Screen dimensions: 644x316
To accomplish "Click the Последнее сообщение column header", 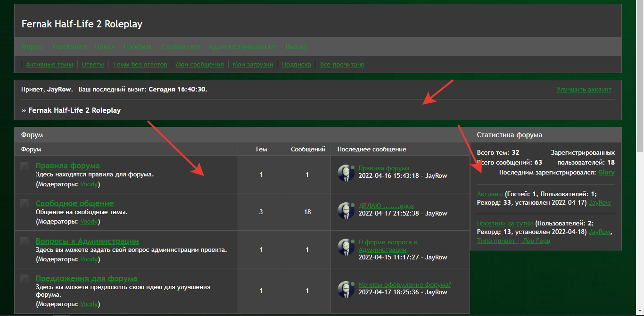I will point(372,149).
